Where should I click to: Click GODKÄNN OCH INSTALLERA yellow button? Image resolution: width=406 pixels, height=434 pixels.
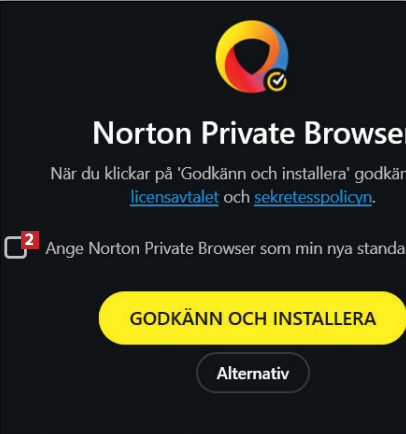click(252, 318)
